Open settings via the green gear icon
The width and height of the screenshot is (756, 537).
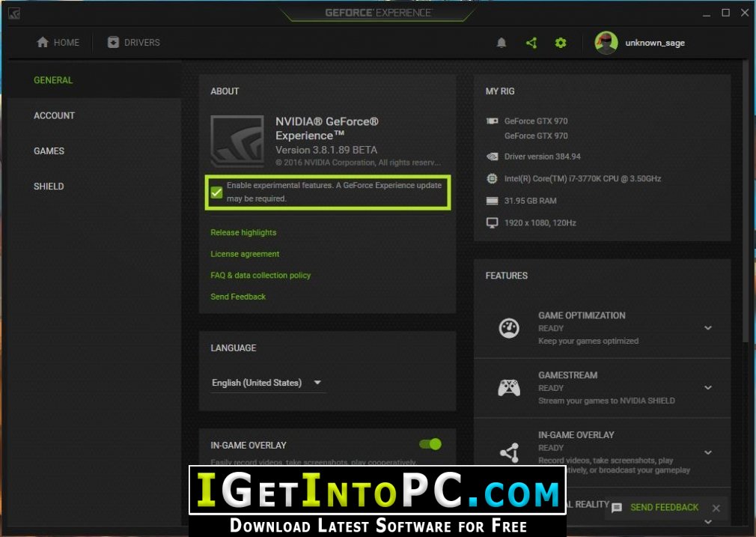[560, 43]
